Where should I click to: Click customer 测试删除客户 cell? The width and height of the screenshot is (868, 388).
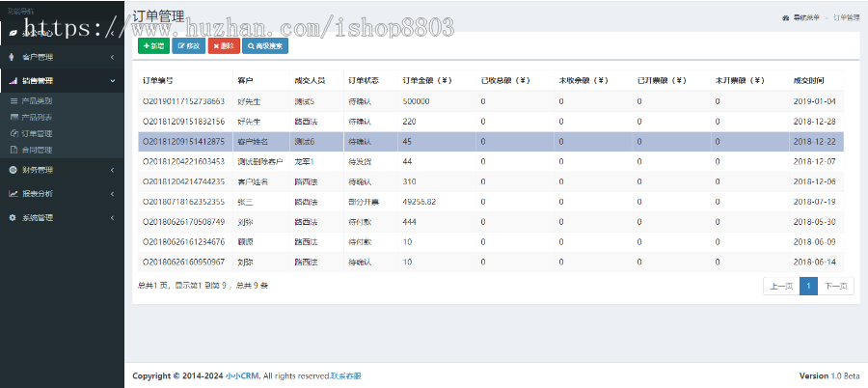260,161
